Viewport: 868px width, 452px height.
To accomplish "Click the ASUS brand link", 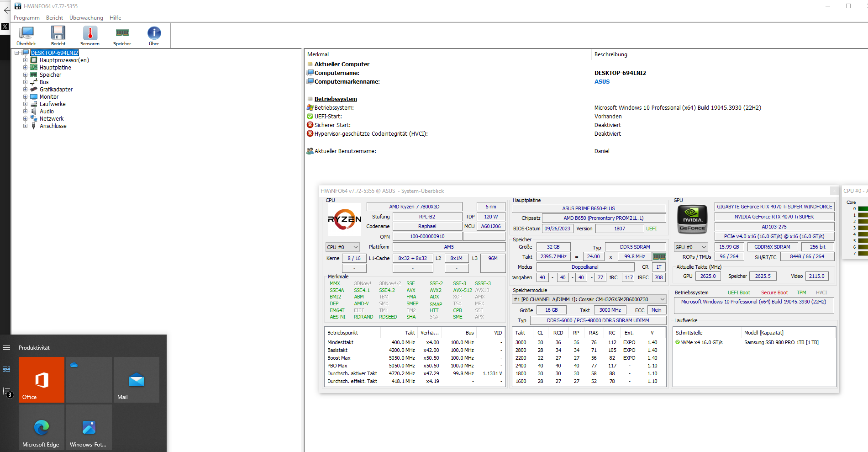I will (x=602, y=82).
